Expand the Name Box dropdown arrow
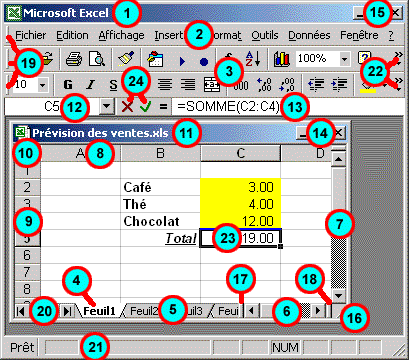Screen dimensions: 409x360 click(x=106, y=107)
